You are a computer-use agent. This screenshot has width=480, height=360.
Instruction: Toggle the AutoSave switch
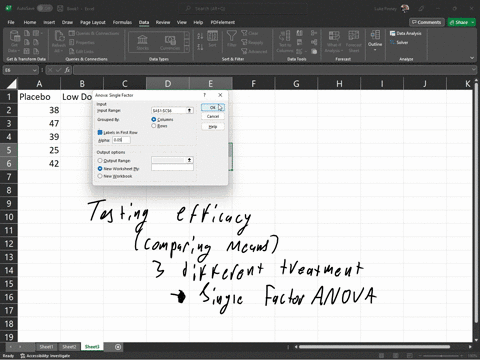pyautogui.click(x=45, y=8)
